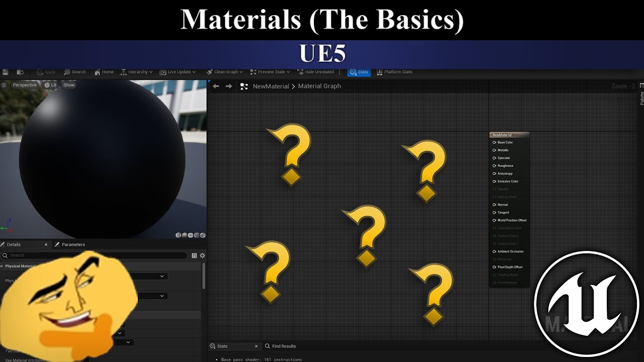The width and height of the screenshot is (644, 362).
Task: Click the Pixel Depth Offset pin
Action: (x=495, y=267)
